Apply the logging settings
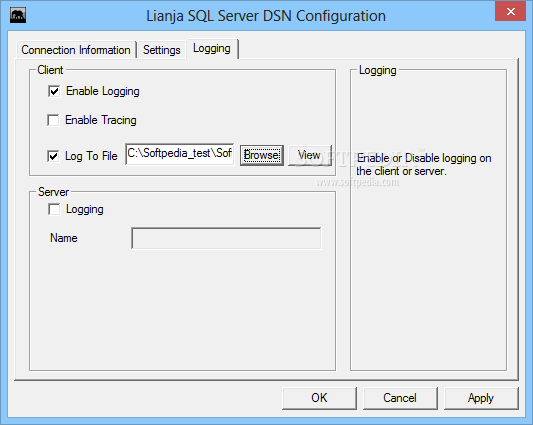Screen dimensions: 533x425 coord(481,398)
